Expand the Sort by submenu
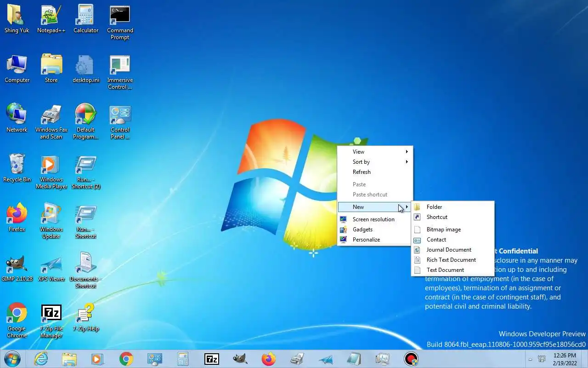This screenshot has width=588, height=368. (375, 162)
